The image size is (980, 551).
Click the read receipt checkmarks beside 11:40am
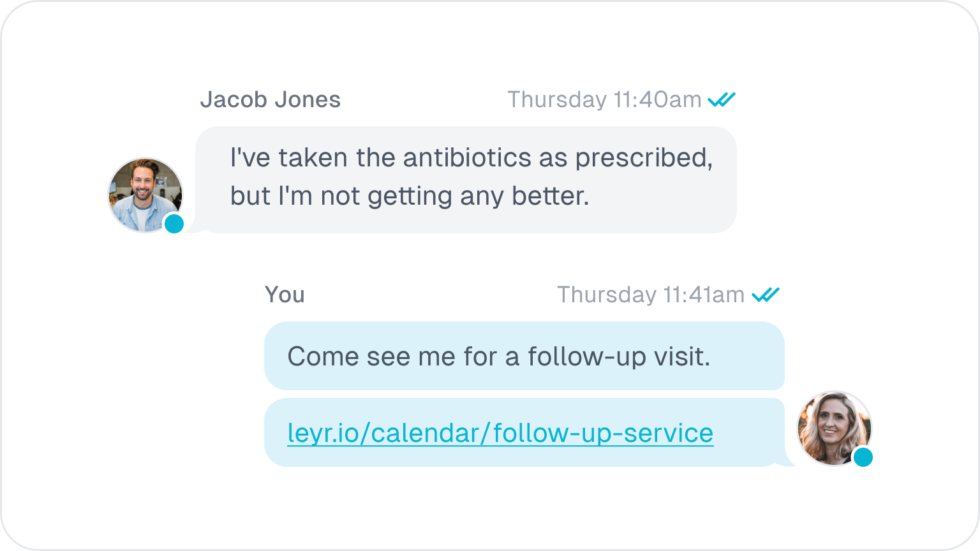722,99
